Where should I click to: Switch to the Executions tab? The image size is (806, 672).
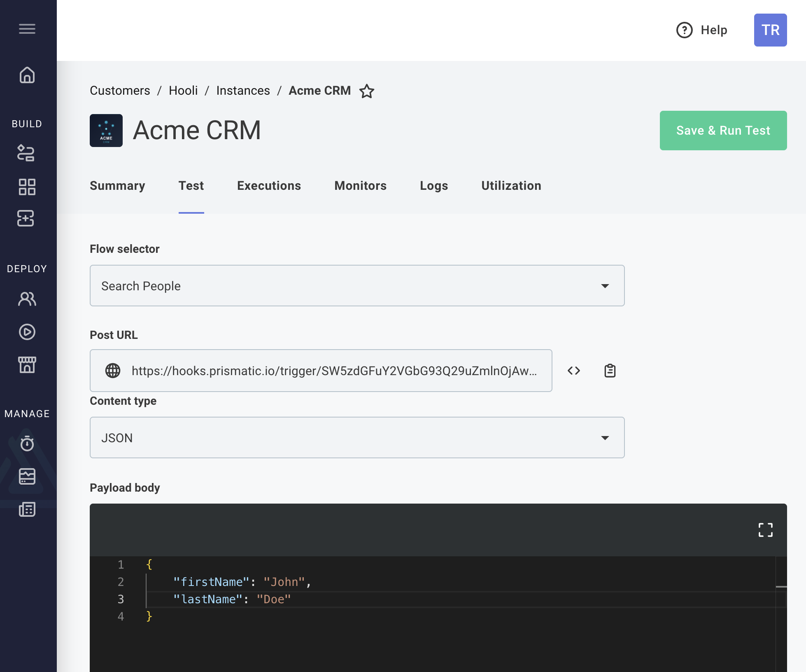point(269,186)
